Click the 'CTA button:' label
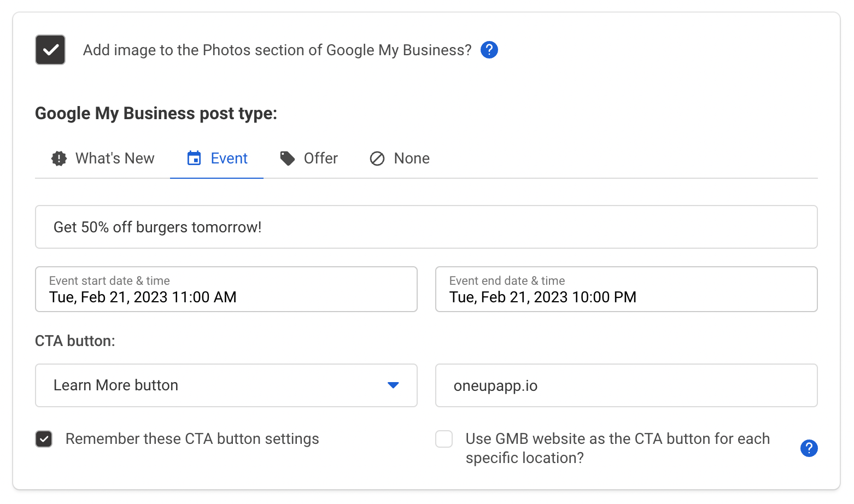 75,341
